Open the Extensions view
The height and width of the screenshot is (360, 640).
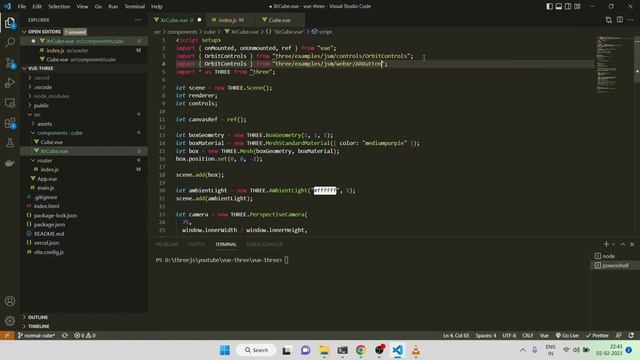[10, 122]
